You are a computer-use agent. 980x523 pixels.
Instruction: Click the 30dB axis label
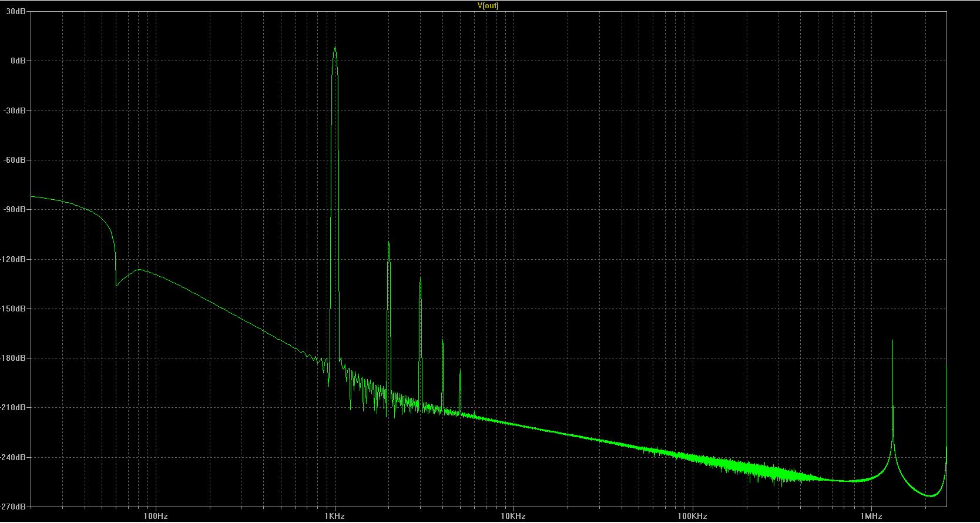pos(17,11)
